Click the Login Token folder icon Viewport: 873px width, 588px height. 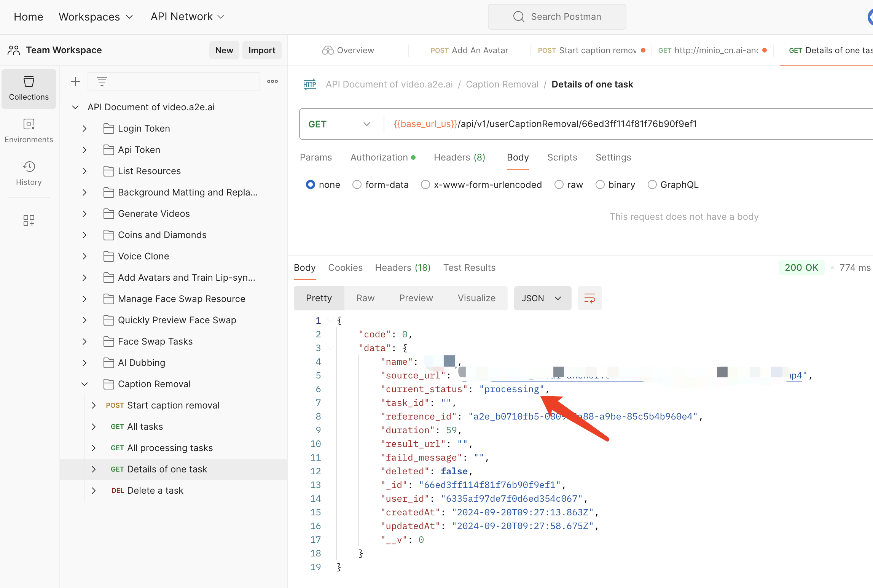108,129
